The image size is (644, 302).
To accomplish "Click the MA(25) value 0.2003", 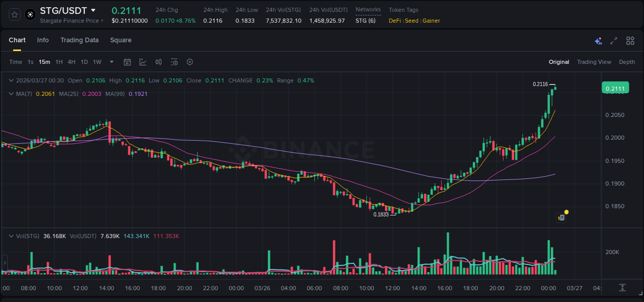I will coord(91,94).
